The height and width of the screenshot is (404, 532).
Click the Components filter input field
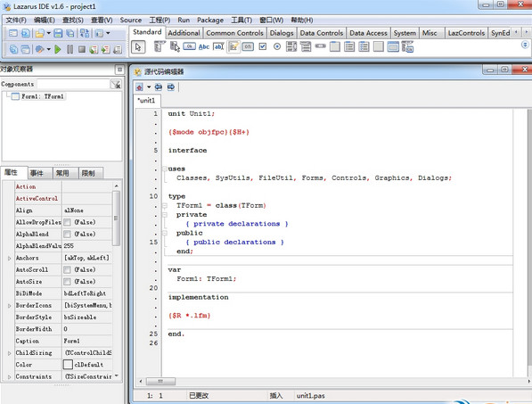(73, 84)
